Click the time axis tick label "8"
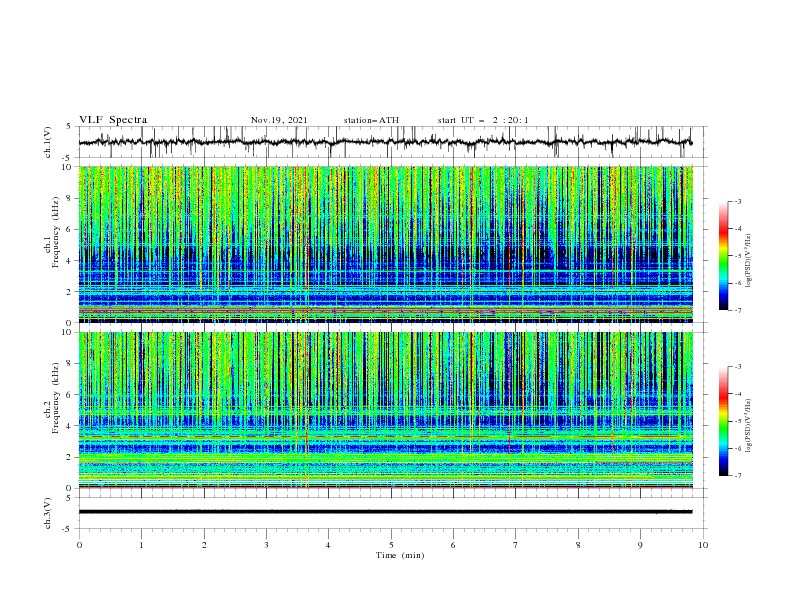Viewport: 792px width, 612px height. click(x=578, y=545)
